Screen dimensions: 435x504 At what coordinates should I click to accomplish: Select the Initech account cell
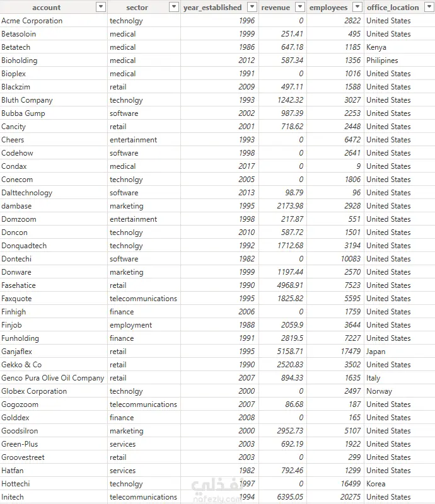(x=54, y=497)
